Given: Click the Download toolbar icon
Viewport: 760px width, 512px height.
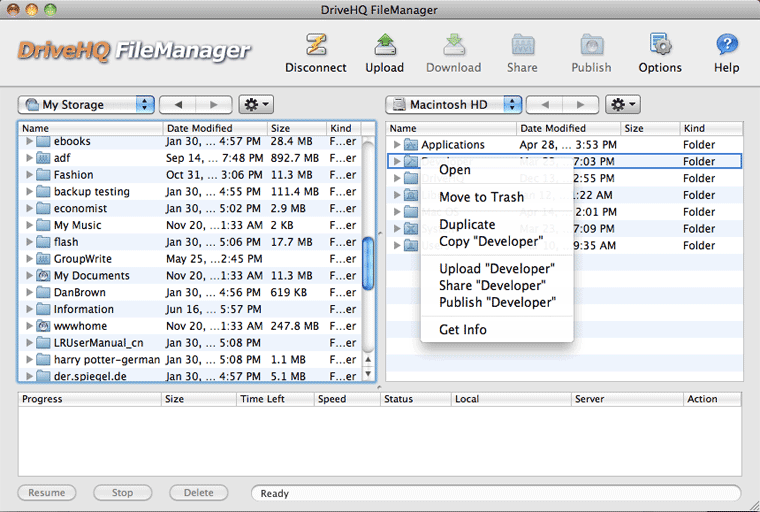Looking at the screenshot, I should point(454,45).
